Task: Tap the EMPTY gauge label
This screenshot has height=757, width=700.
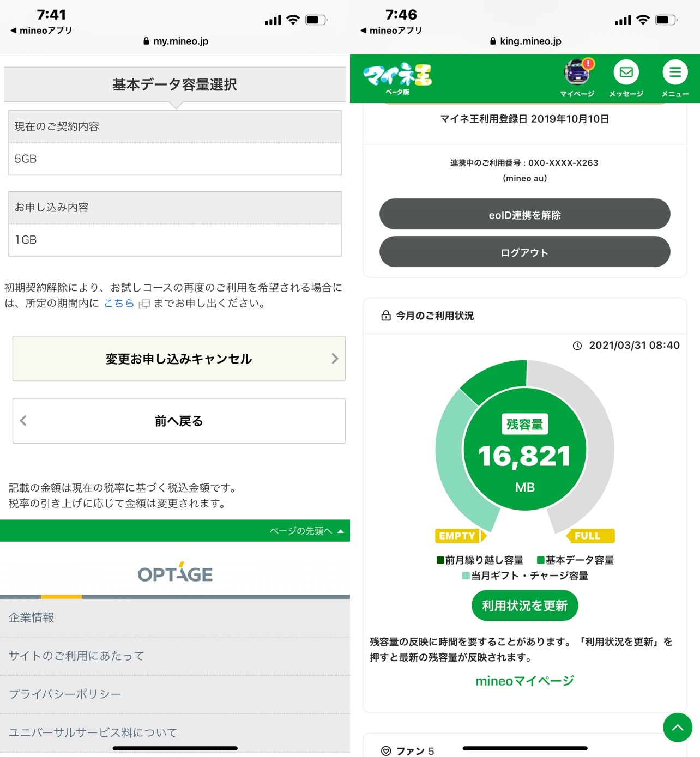Action: point(460,536)
